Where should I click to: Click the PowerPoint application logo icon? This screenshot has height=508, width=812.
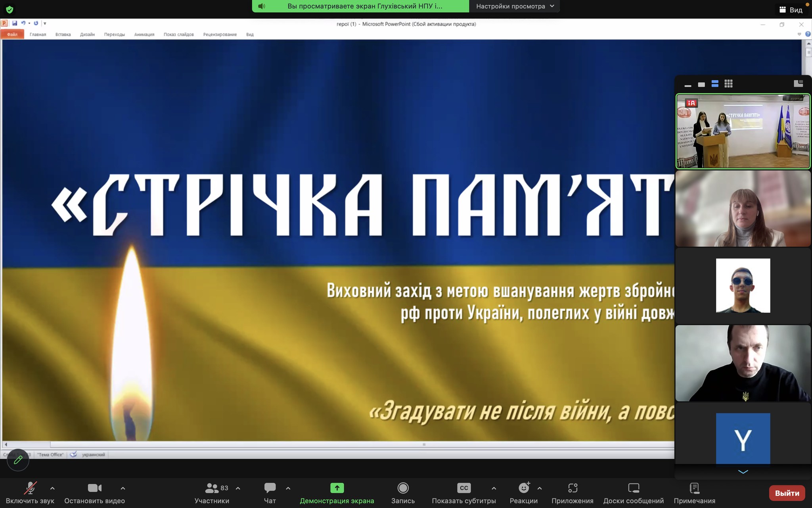(4, 23)
